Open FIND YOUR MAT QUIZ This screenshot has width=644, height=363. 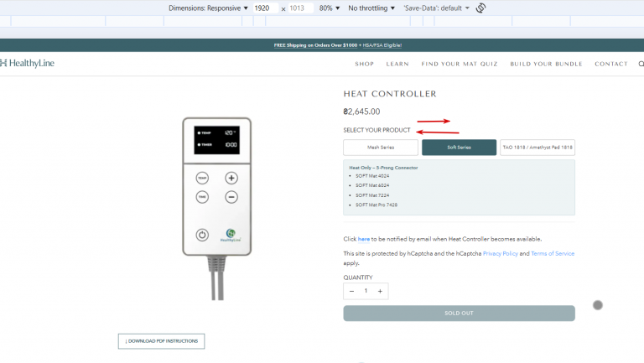tap(460, 64)
